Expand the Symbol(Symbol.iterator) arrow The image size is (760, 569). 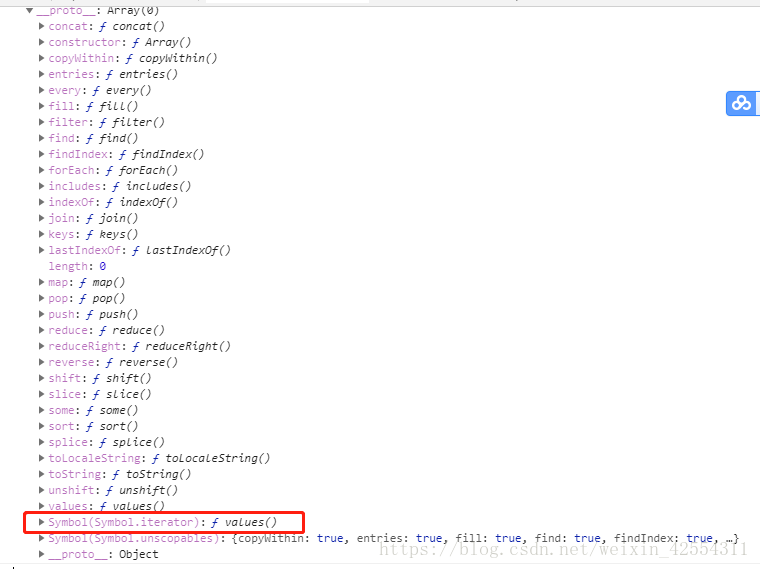(x=42, y=522)
